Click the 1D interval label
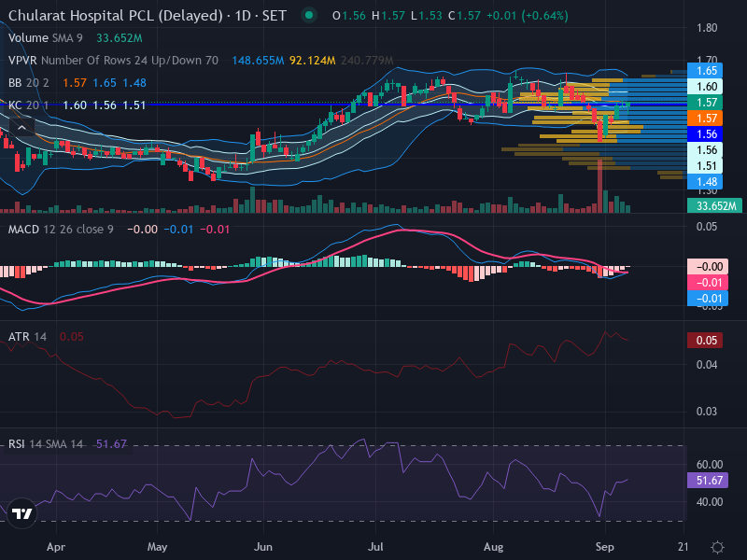747x560 pixels. [x=243, y=16]
